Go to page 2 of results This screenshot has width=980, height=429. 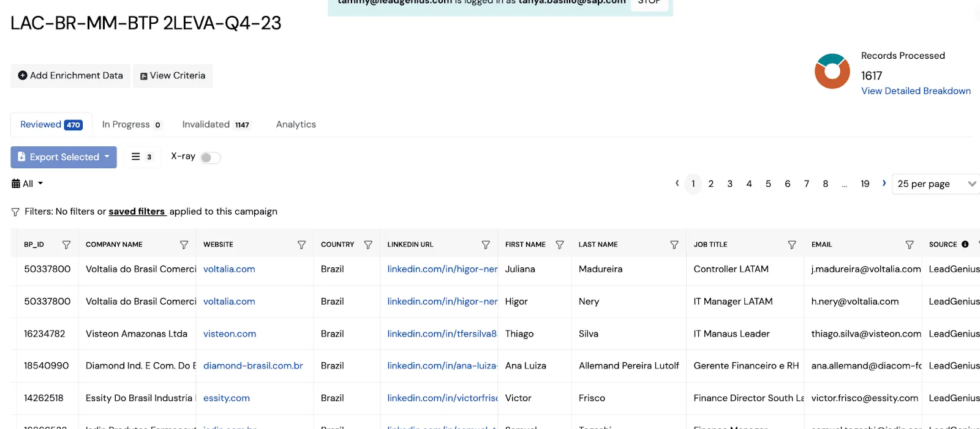pyautogui.click(x=711, y=184)
